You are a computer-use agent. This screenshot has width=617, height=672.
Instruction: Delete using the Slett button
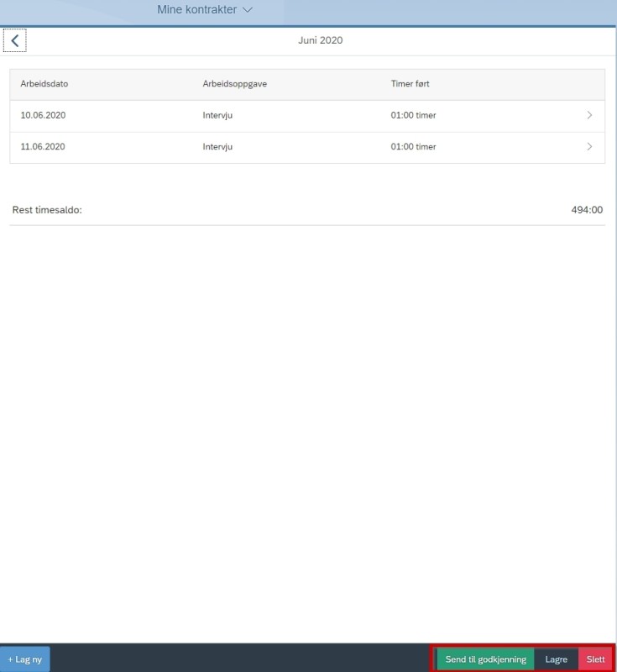tap(595, 659)
